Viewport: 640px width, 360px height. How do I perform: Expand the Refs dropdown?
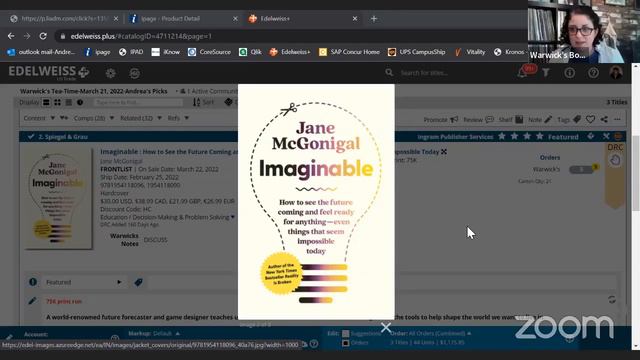pyautogui.click(x=178, y=118)
